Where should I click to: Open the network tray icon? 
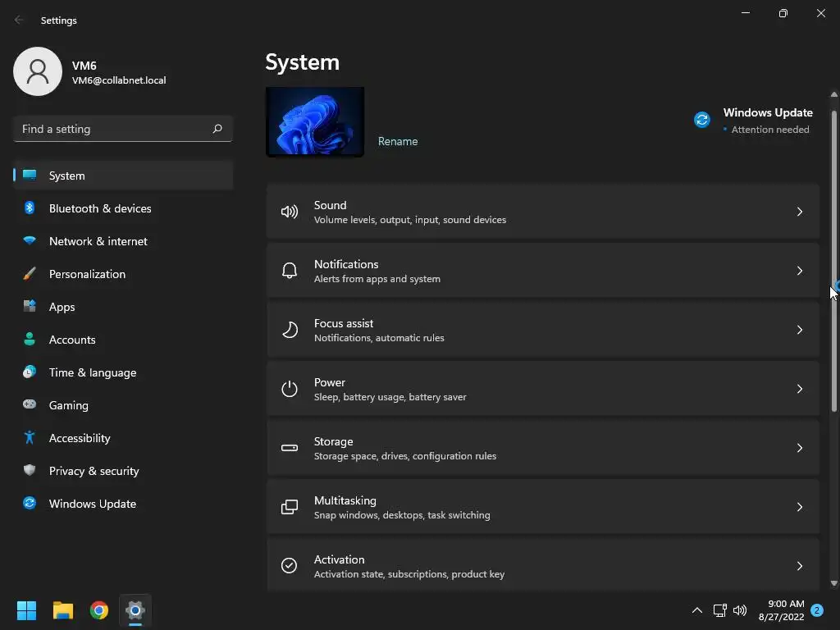pyautogui.click(x=719, y=610)
